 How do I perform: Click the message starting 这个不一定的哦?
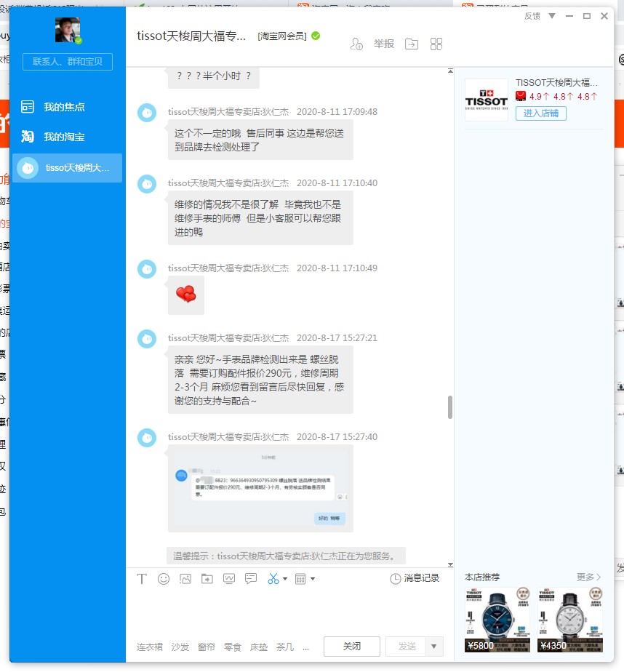(x=260, y=140)
